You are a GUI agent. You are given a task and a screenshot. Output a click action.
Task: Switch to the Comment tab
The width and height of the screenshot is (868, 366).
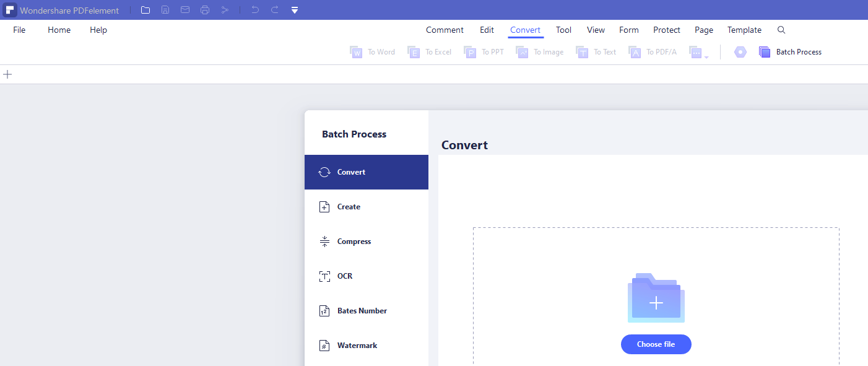[x=445, y=30]
